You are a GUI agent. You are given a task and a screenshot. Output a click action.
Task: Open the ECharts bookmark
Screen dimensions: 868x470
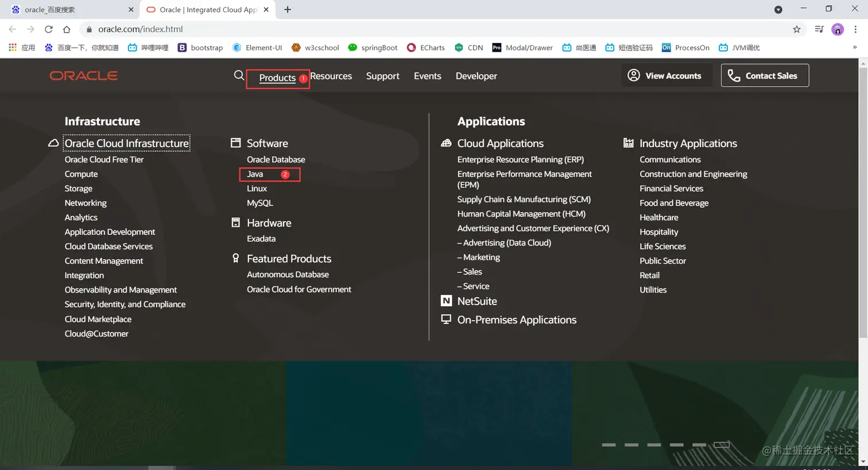[425, 48]
